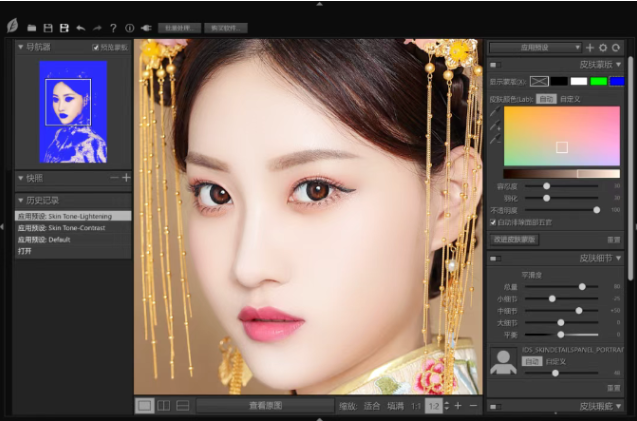Switch to side-by-side split preview icon

[x=163, y=405]
